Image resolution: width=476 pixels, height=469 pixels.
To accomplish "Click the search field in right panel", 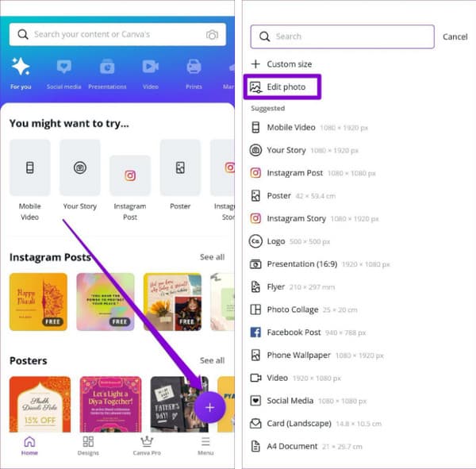I will click(342, 37).
